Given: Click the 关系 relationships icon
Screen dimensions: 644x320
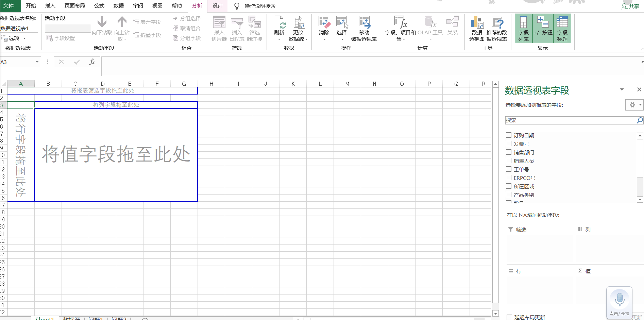Looking at the screenshot, I should [453, 22].
